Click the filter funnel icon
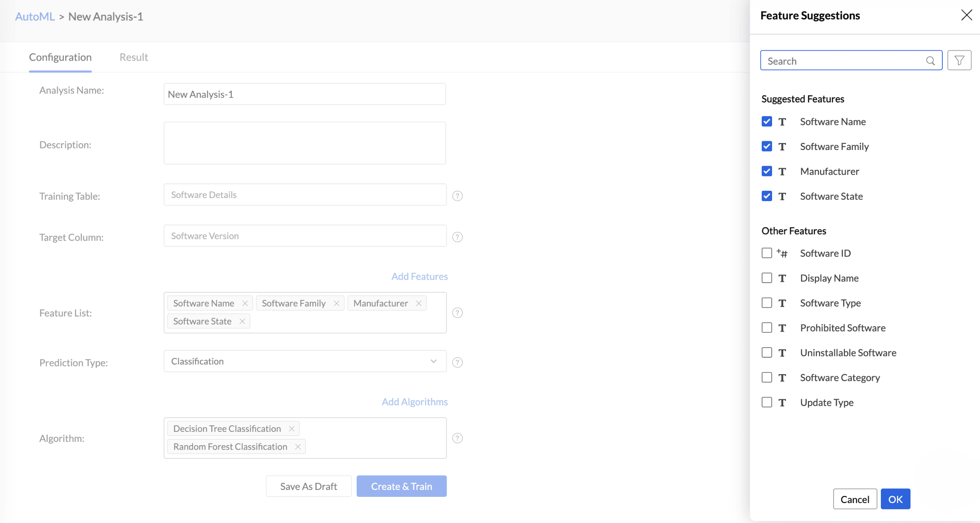This screenshot has width=980, height=523. click(x=959, y=60)
